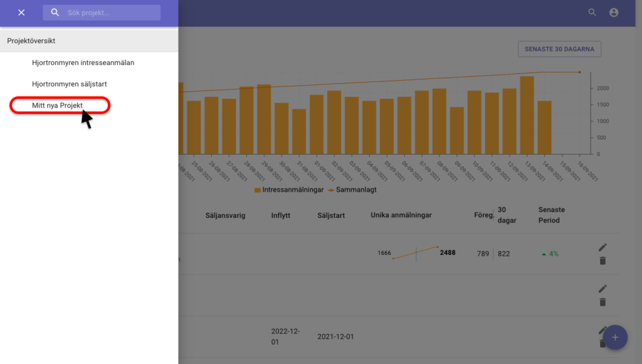Click the tallest bar for 13-09-2021
Image resolution: width=642 pixels, height=364 pixels.
[527, 115]
